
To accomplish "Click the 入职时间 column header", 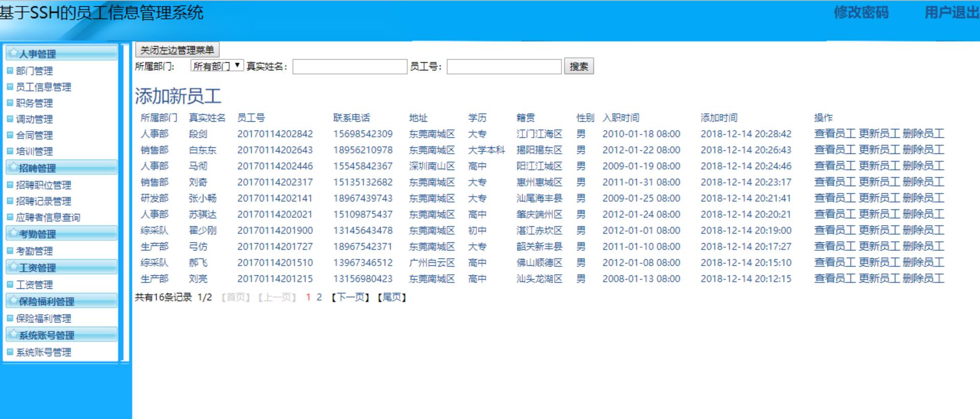I will coord(621,118).
